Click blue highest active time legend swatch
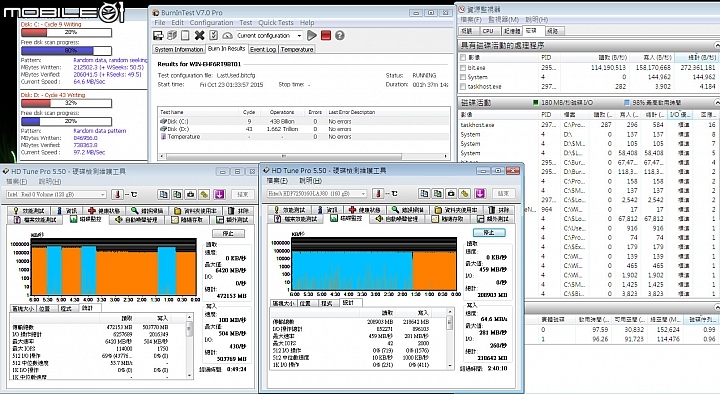 coord(627,102)
